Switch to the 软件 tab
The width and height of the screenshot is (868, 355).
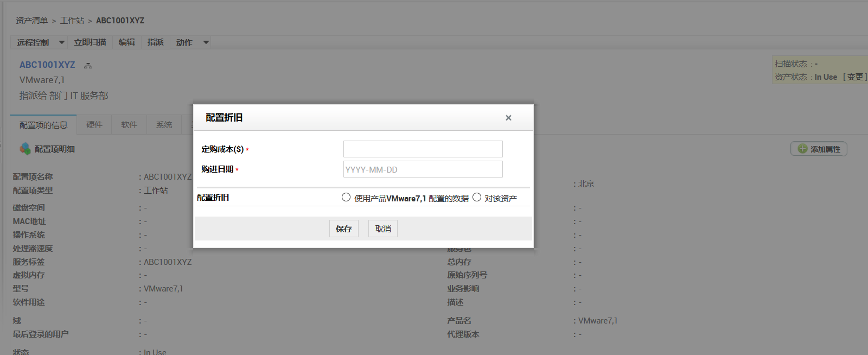[129, 125]
